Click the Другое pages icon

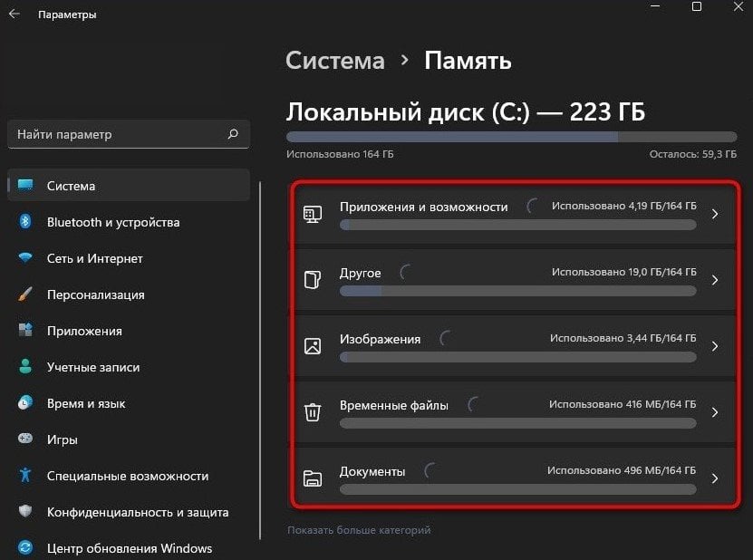coord(313,279)
